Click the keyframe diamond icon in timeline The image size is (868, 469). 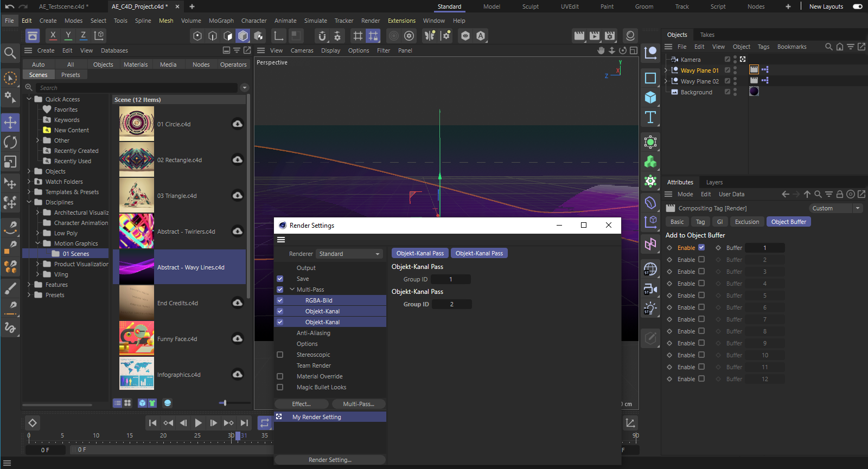(x=33, y=423)
